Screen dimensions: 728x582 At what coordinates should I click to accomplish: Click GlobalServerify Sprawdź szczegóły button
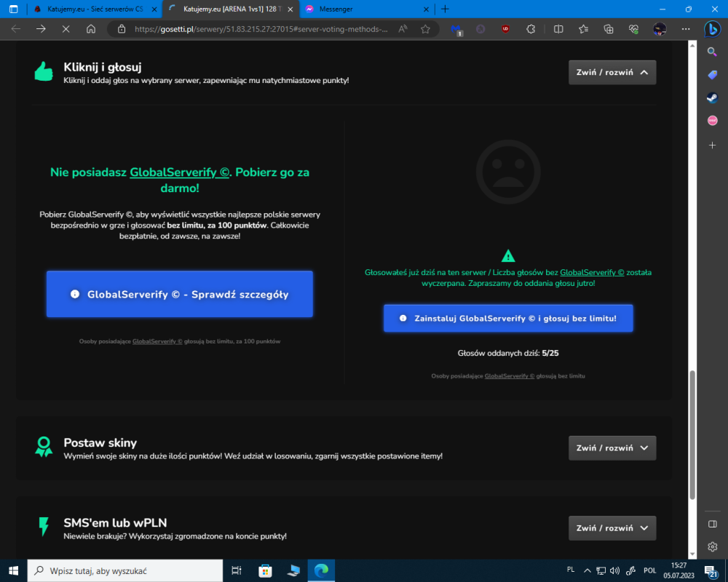pos(180,294)
